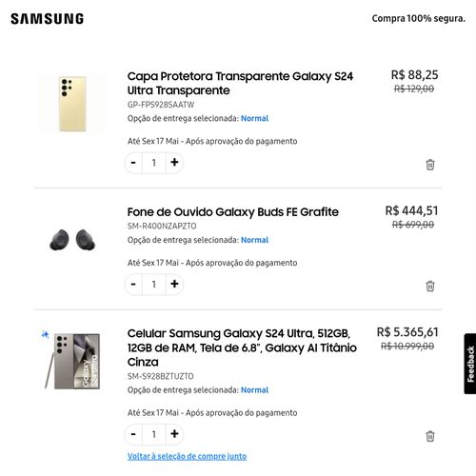Click the Samsung logo

(48, 19)
